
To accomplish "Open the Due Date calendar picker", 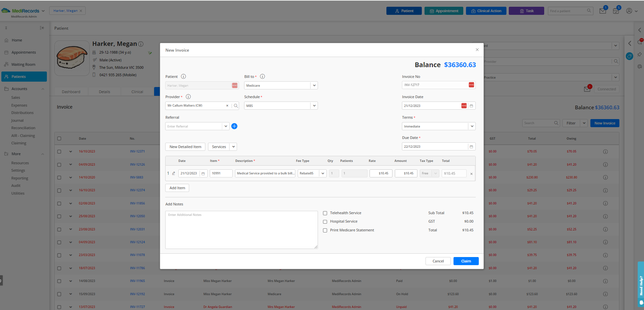I will coord(471,147).
